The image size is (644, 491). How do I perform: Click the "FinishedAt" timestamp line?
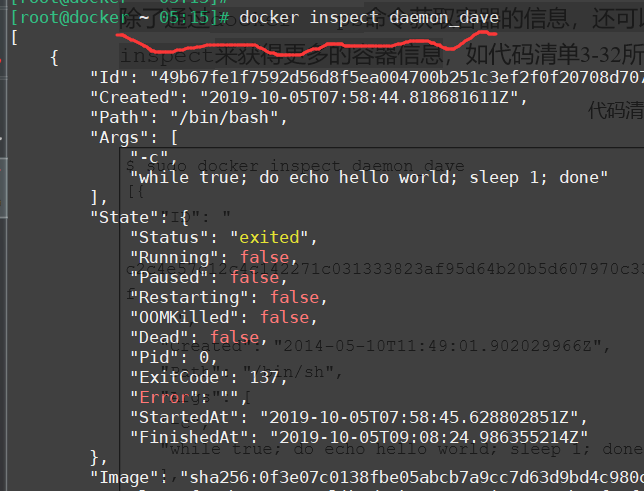(359, 438)
